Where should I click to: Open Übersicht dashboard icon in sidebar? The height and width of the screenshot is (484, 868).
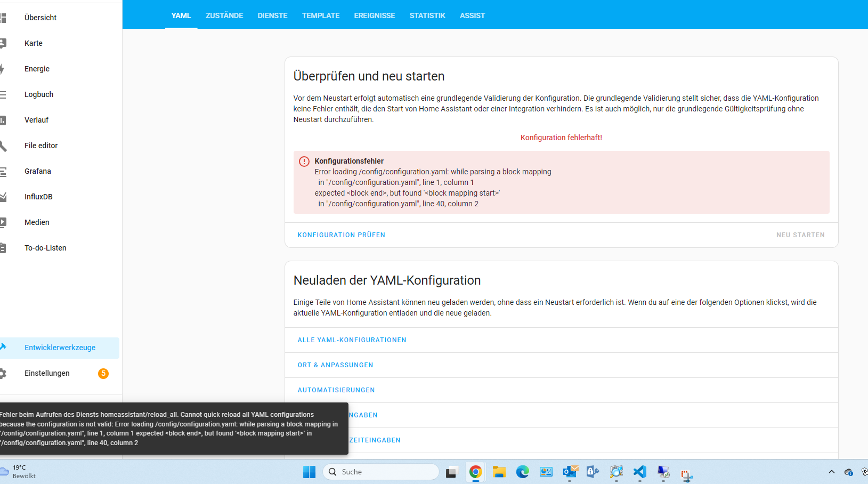tap(3, 18)
